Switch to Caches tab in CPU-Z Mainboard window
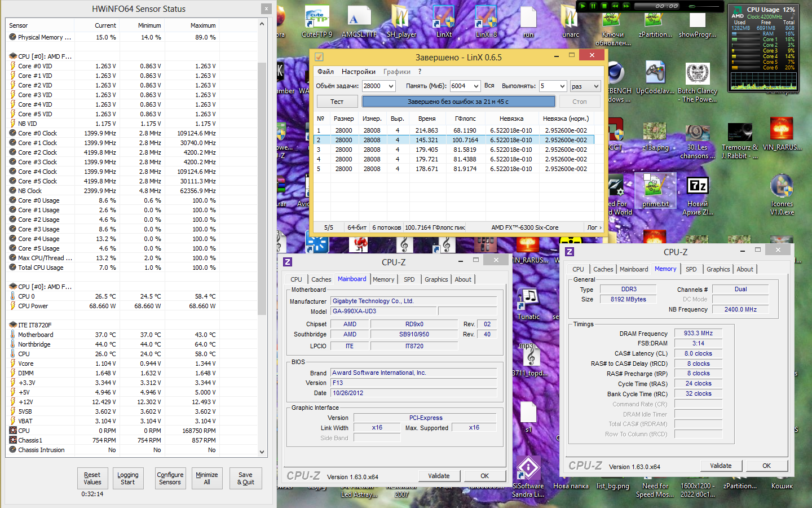812x508 pixels. coord(321,279)
